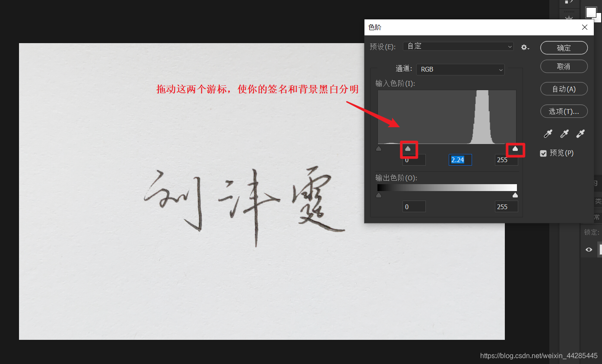Click the 取消 cancel button

point(564,66)
